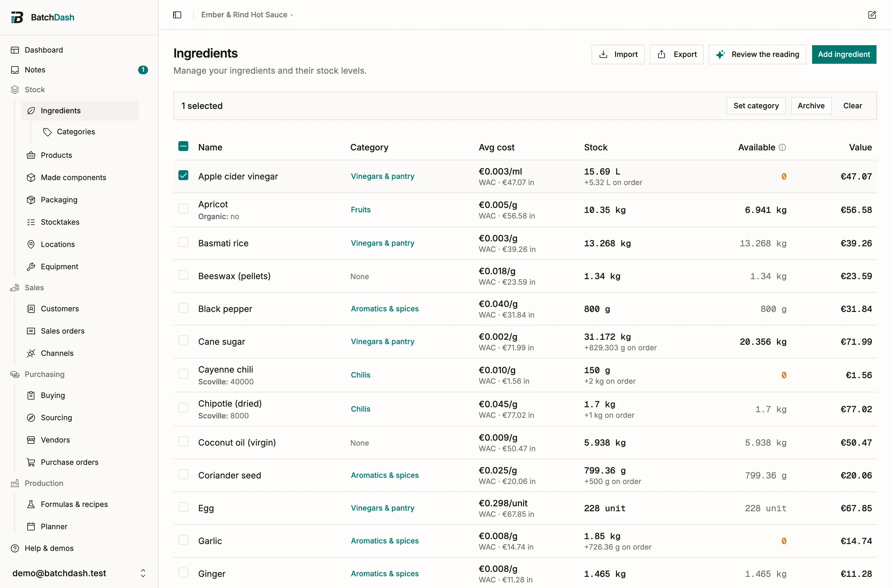The width and height of the screenshot is (892, 588).
Task: Clear the current selection
Action: (853, 106)
